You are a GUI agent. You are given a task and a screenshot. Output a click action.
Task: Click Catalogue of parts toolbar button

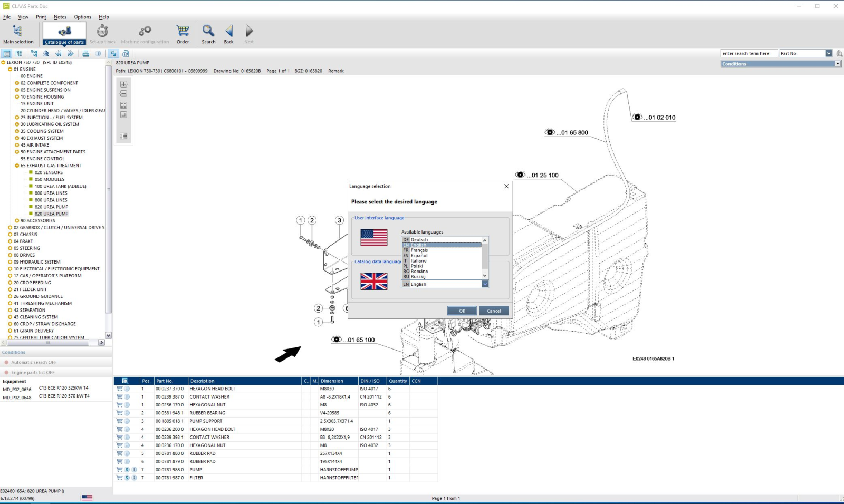click(x=64, y=34)
